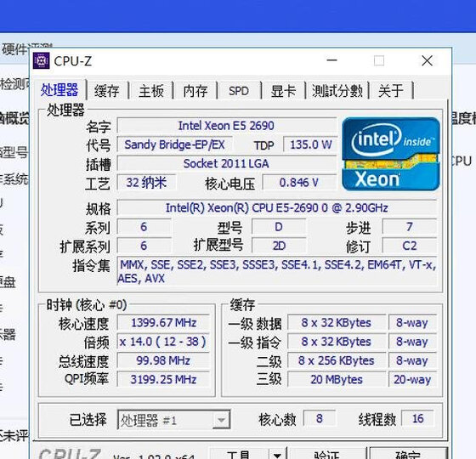The image size is (476, 459).
Task: Minimize the CPU-Z window
Action: [331, 60]
